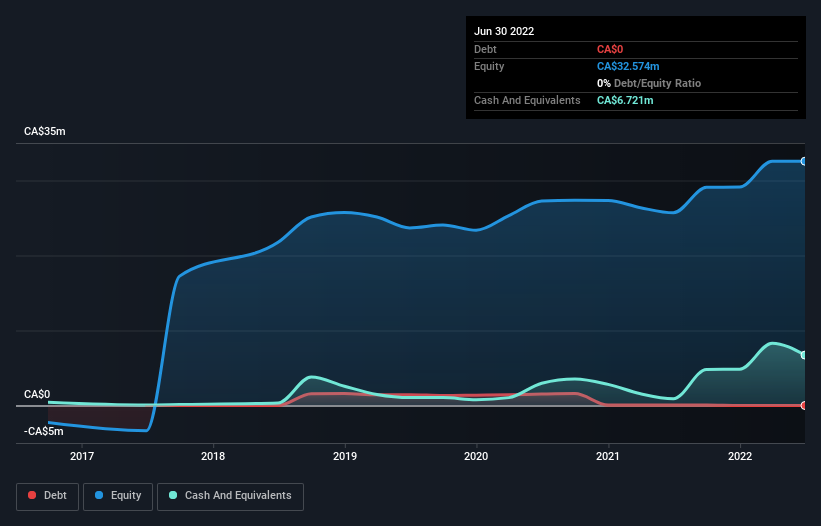This screenshot has height=526, width=821.
Task: Toggle Cash And Equivalents legend button
Action: tap(230, 496)
